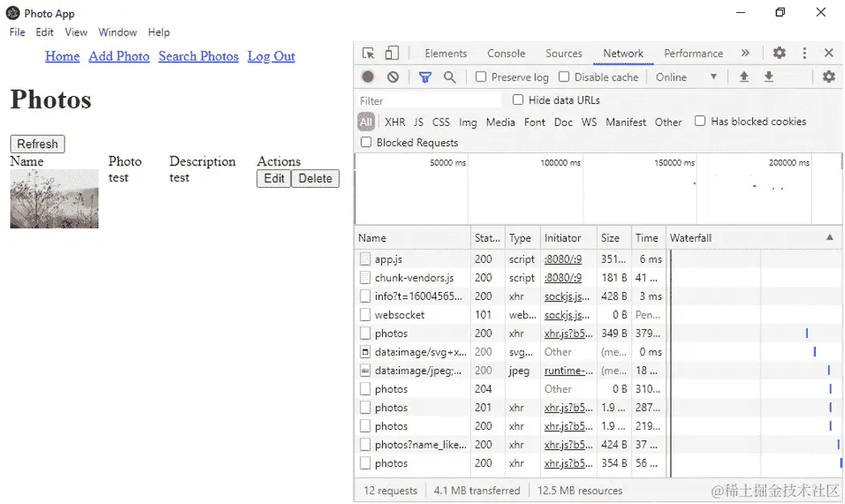The height and width of the screenshot is (504, 845).
Task: Filter requests by CSS
Action: [441, 123]
